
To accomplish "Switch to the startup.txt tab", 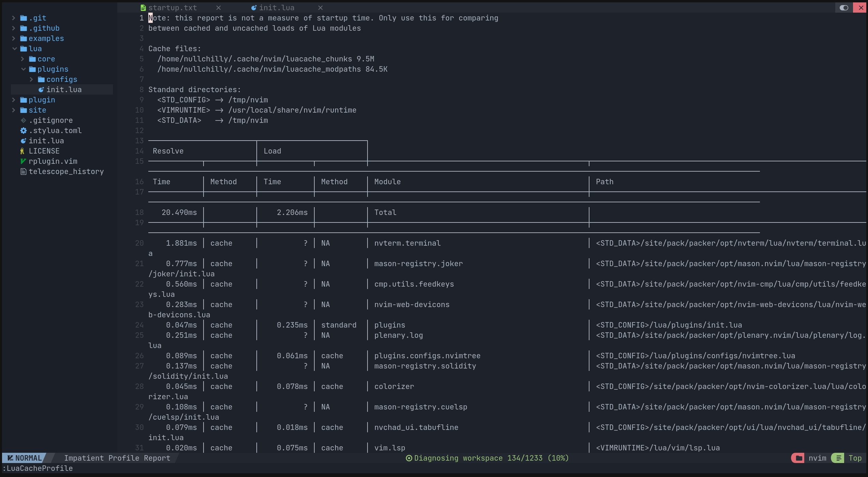I will (173, 8).
